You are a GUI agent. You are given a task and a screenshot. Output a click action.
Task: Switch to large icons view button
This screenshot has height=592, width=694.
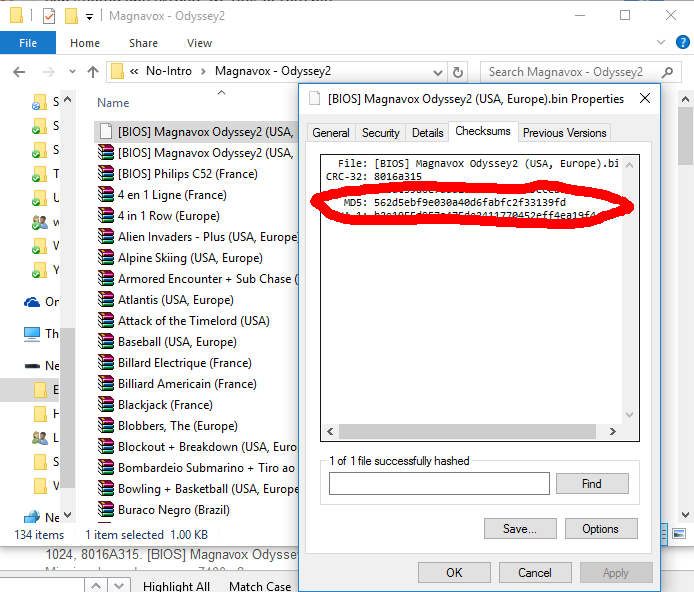679,534
